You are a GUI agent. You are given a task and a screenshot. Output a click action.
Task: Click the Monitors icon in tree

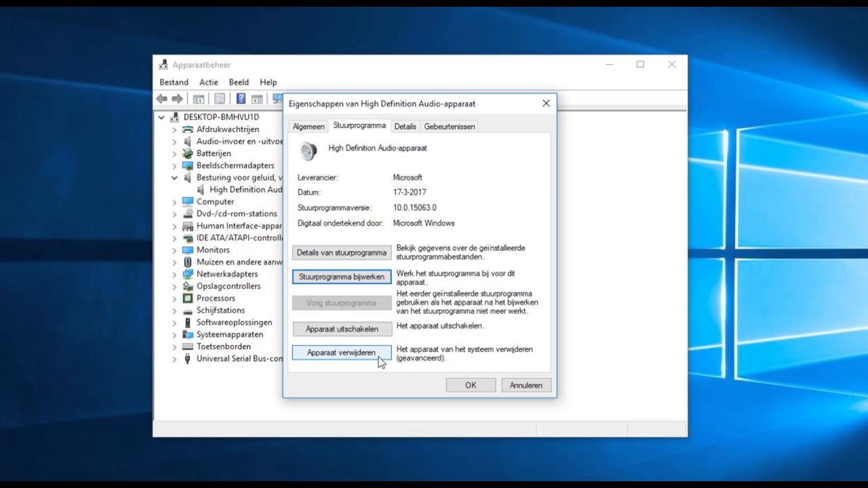[188, 250]
